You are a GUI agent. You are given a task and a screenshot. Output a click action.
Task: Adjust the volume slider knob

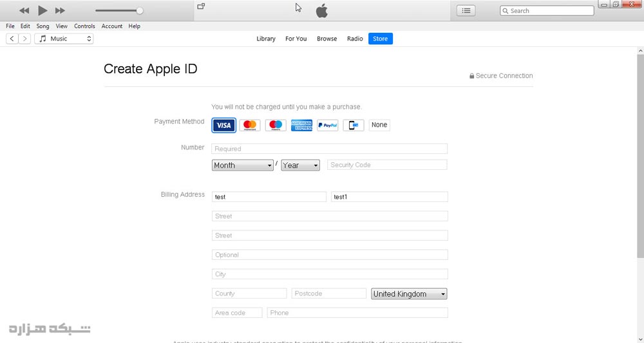coord(140,11)
